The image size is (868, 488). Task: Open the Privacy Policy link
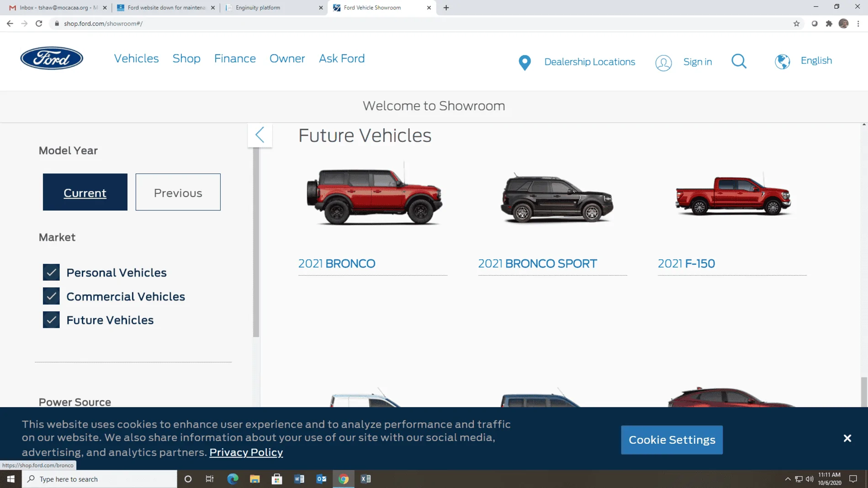tap(246, 452)
